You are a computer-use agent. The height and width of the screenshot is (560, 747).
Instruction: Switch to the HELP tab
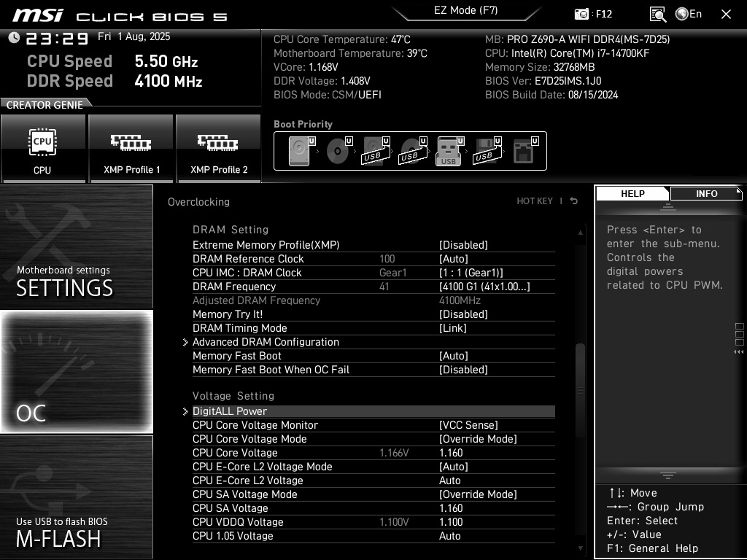click(x=632, y=193)
